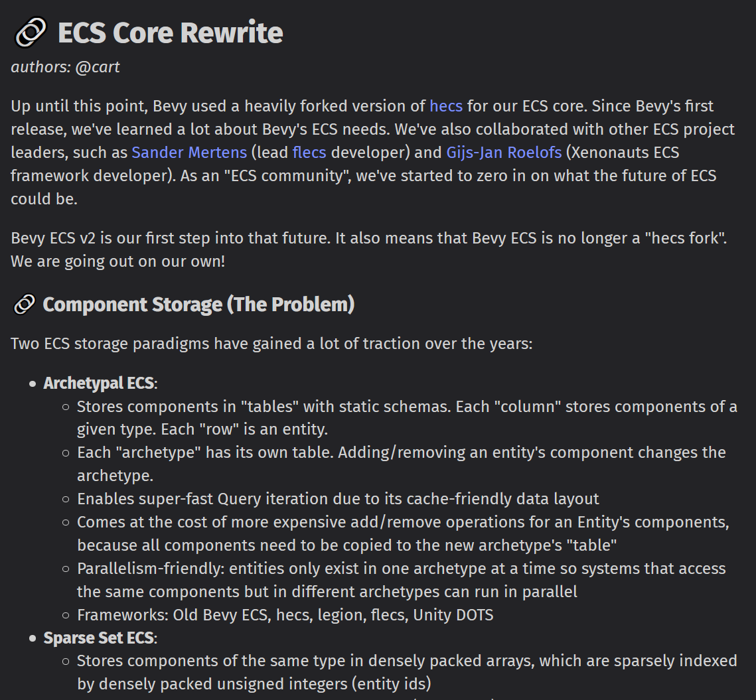Viewport: 756px width, 700px height.
Task: Click the Sparse Set ECS bullet label
Action: [x=99, y=638]
